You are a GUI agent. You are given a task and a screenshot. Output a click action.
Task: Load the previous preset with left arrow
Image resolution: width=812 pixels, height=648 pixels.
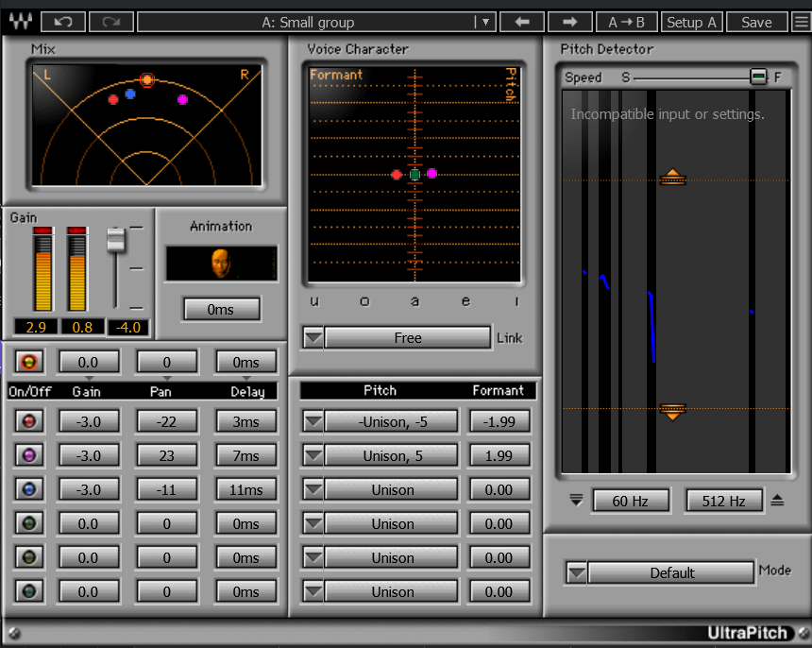coord(522,23)
